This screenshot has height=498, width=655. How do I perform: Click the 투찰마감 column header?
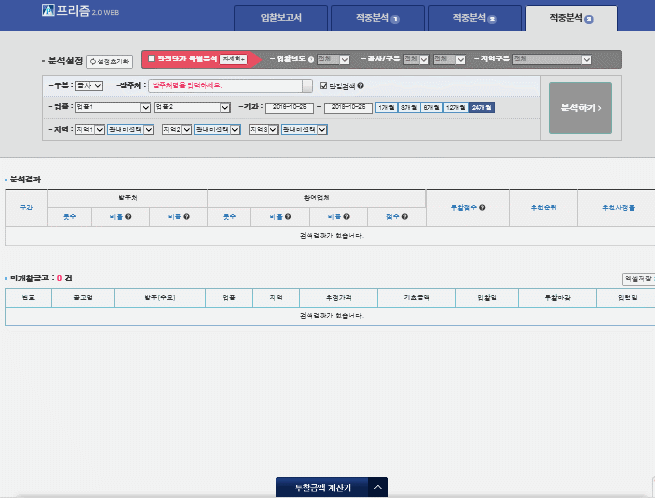pyautogui.click(x=557, y=297)
